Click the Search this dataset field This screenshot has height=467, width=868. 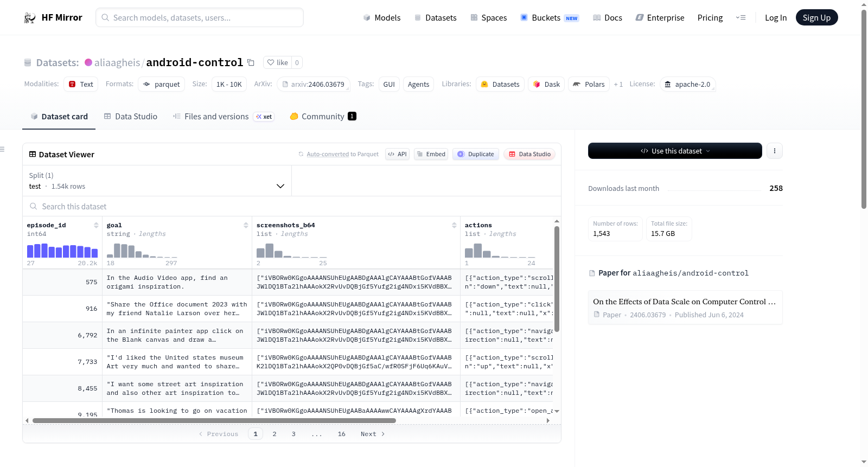[292, 207]
